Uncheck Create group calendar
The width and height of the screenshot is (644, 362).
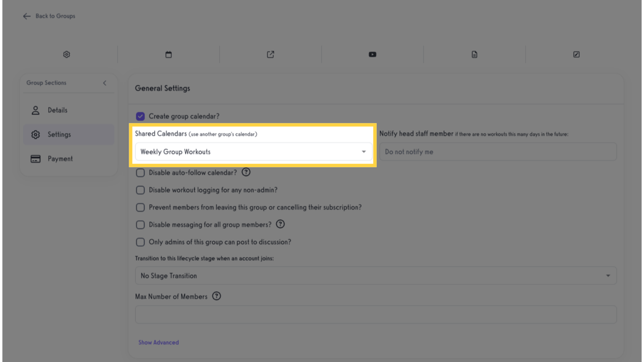[140, 116]
